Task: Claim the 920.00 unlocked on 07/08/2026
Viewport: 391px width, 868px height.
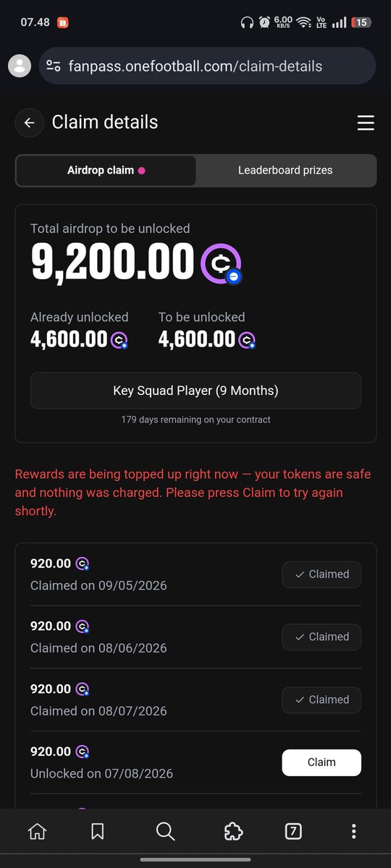Action: coord(321,762)
